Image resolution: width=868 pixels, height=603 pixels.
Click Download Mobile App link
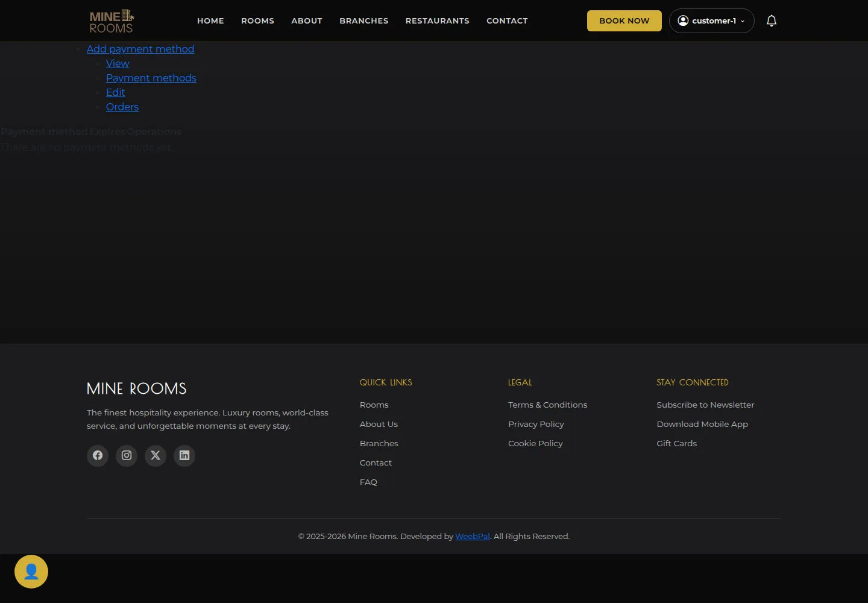pyautogui.click(x=702, y=424)
